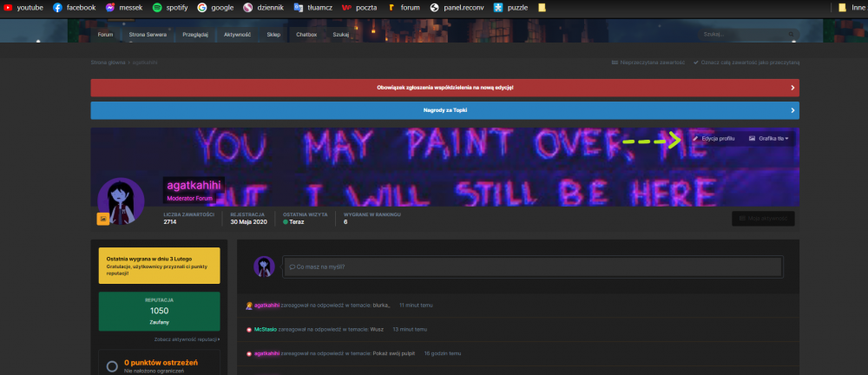Click 0 punktów ostrzeżeń heading

pyautogui.click(x=161, y=363)
